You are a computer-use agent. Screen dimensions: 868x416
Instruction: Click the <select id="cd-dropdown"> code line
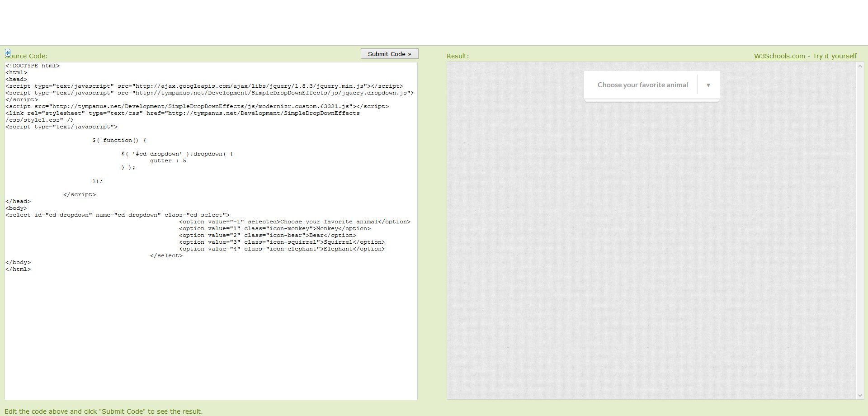click(117, 215)
